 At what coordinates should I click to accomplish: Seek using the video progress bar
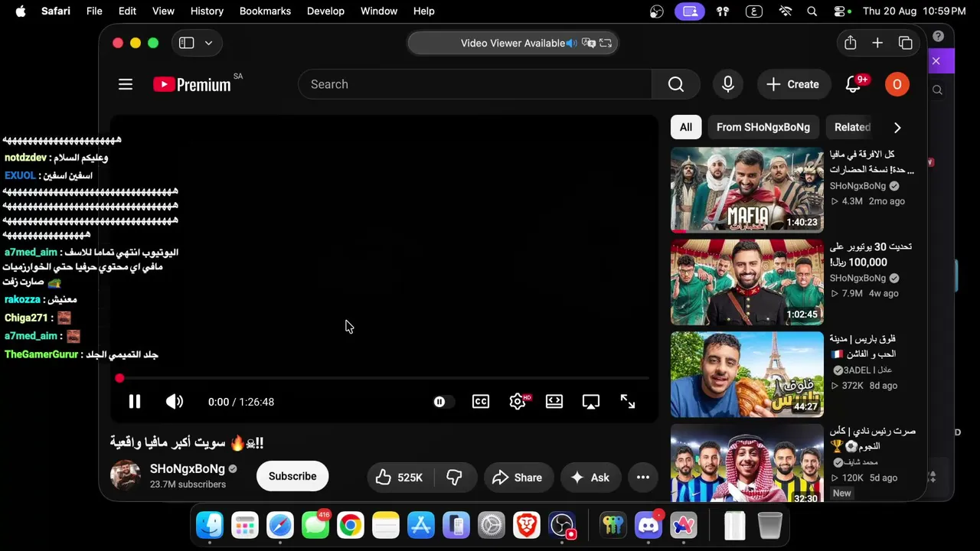(x=384, y=378)
